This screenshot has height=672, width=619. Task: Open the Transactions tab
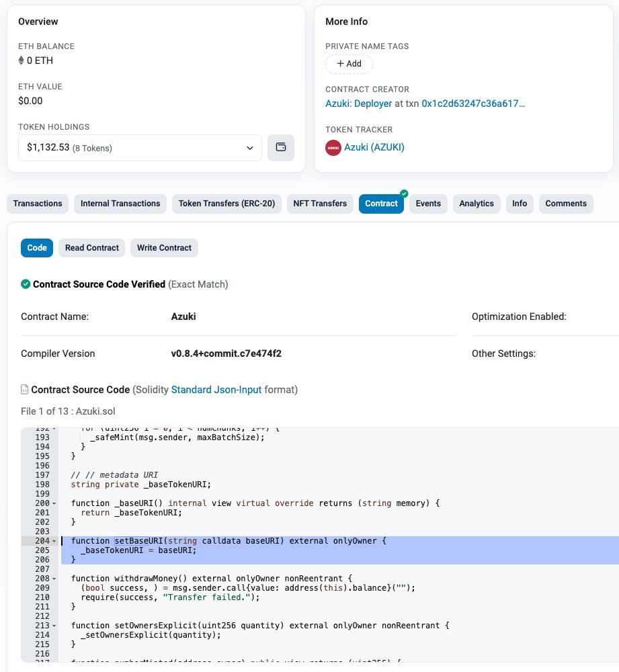(x=38, y=204)
